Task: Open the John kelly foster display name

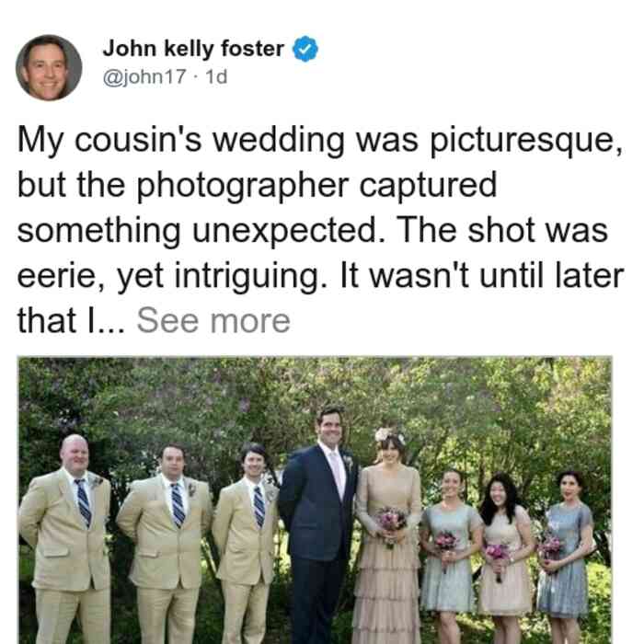Action: pos(193,49)
